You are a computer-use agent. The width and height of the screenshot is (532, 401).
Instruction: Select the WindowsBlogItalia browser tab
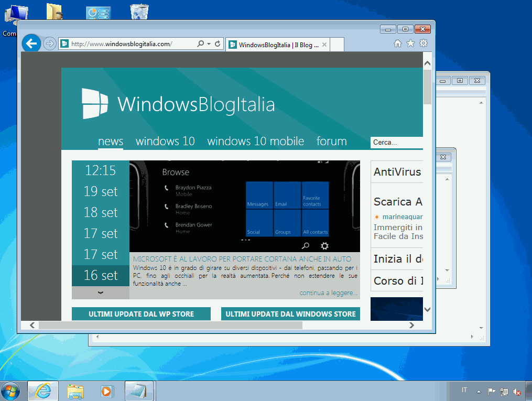click(277, 45)
